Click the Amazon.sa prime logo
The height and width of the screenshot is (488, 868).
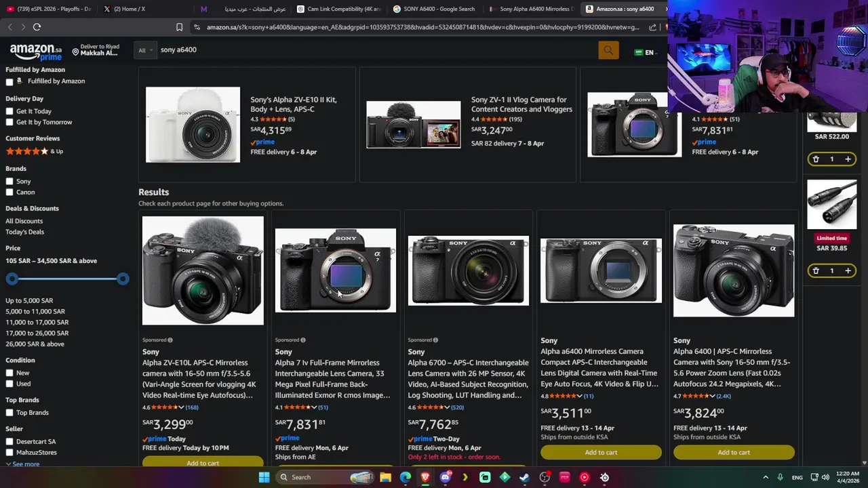[x=36, y=52]
